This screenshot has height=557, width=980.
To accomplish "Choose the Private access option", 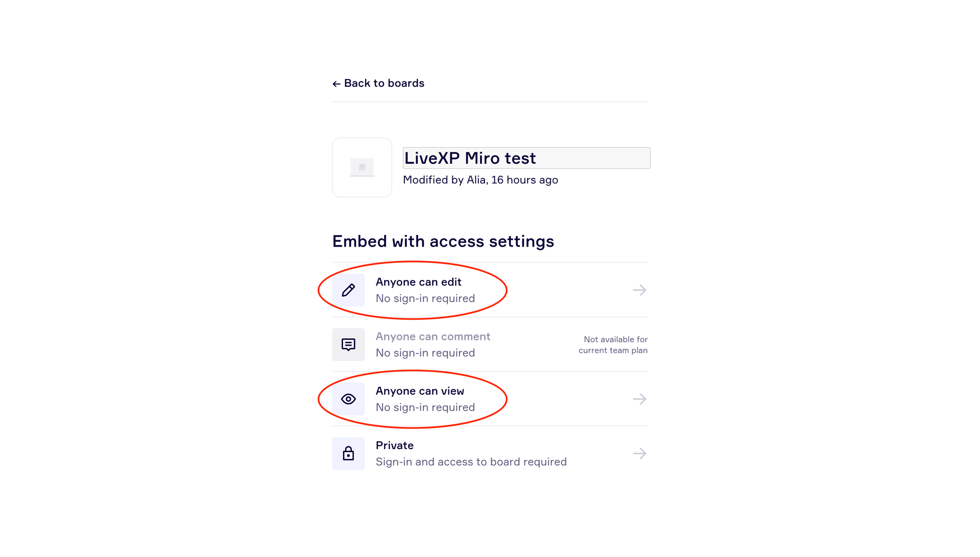I will click(x=490, y=454).
